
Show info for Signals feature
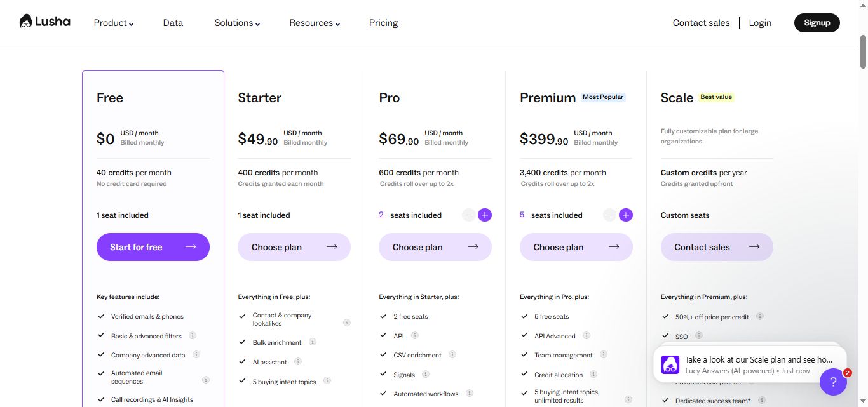[x=424, y=375]
